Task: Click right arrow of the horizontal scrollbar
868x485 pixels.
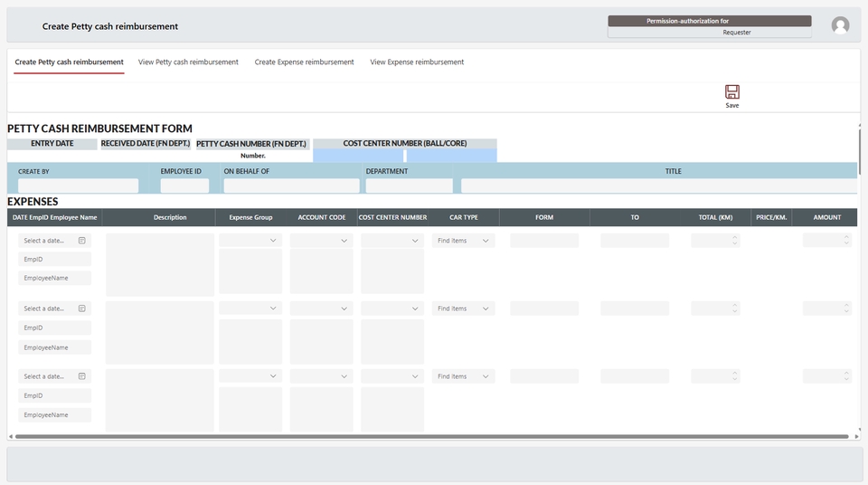Action: click(856, 437)
